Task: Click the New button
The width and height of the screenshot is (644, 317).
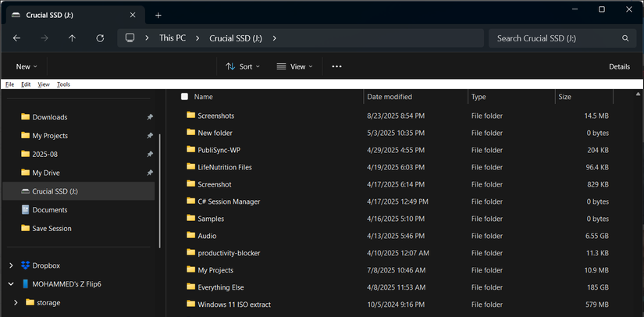Action: click(27, 67)
